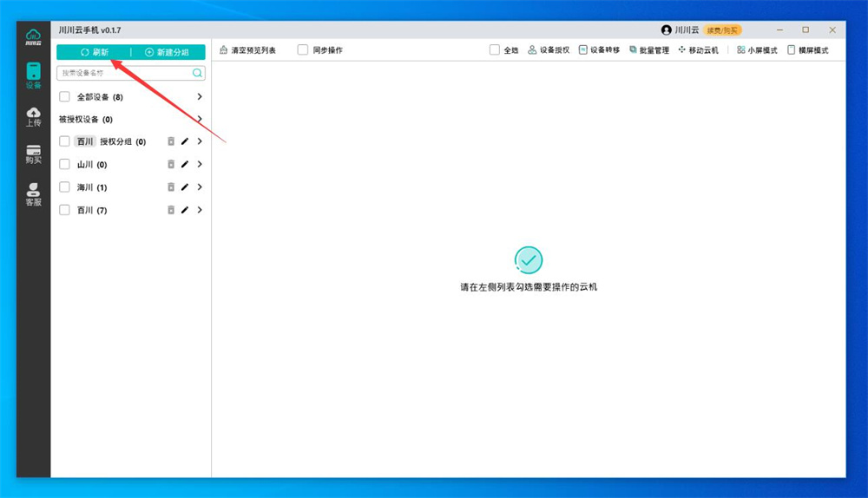The width and height of the screenshot is (868, 498).
Task: Tick the 山川 (0) checkbox
Action: [65, 164]
